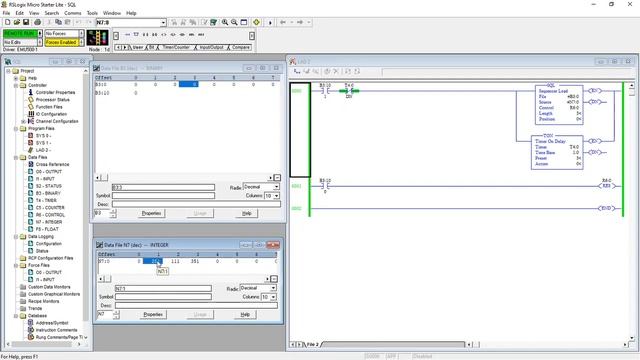Click Help button in B3 data file window
Screen dimensions: 640x360
pyautogui.click(x=247, y=213)
